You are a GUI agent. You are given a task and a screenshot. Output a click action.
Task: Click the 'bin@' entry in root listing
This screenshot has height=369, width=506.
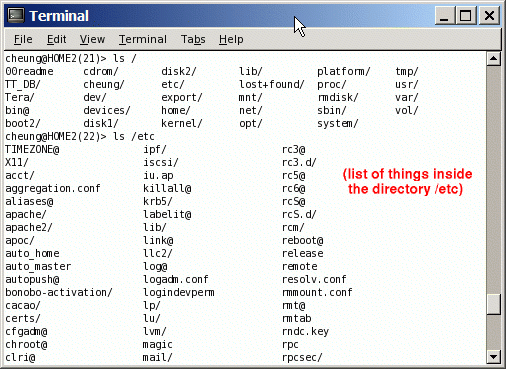click(17, 110)
